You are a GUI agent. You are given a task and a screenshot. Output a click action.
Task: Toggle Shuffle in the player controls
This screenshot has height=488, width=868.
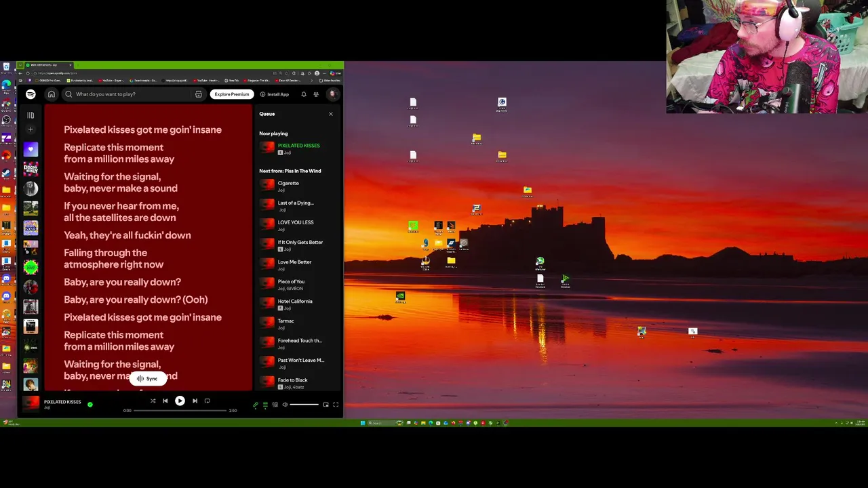click(153, 401)
